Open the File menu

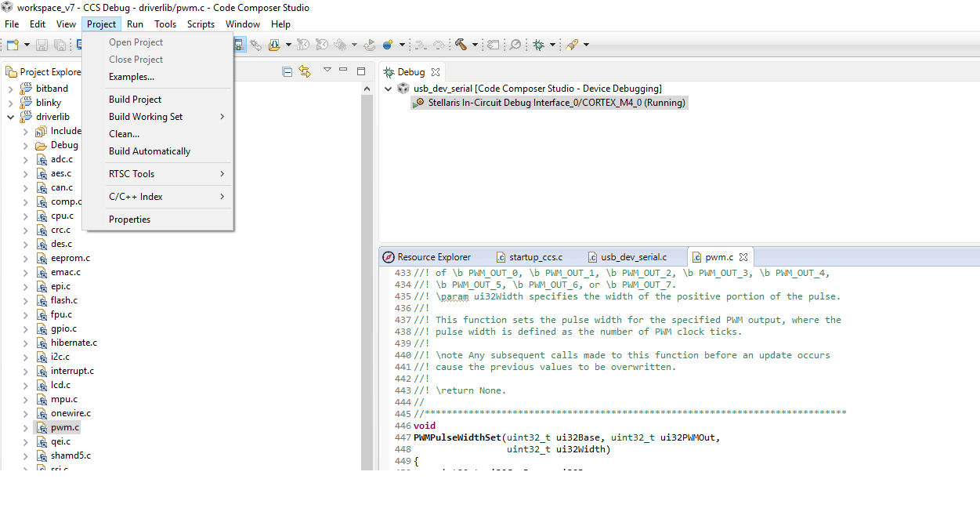click(12, 24)
